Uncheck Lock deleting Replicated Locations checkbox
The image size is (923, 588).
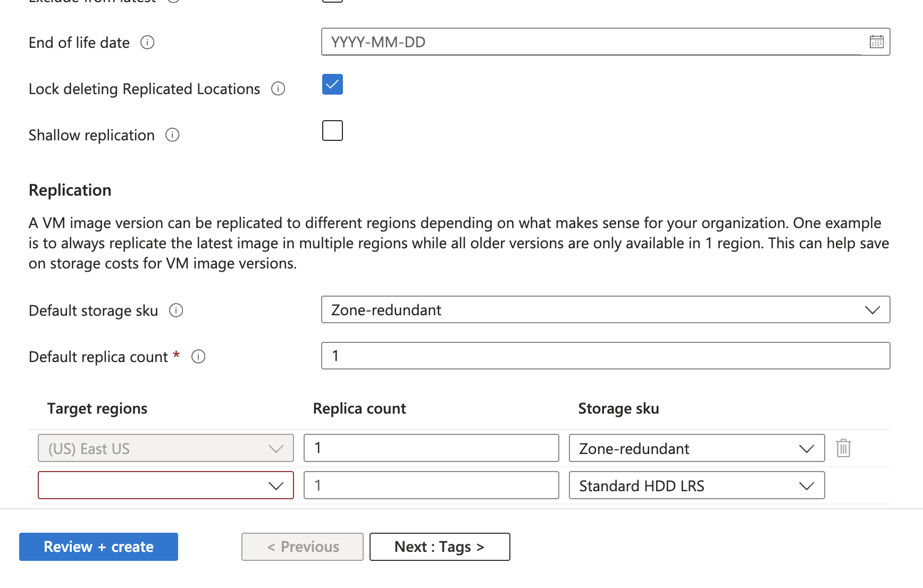click(x=332, y=85)
